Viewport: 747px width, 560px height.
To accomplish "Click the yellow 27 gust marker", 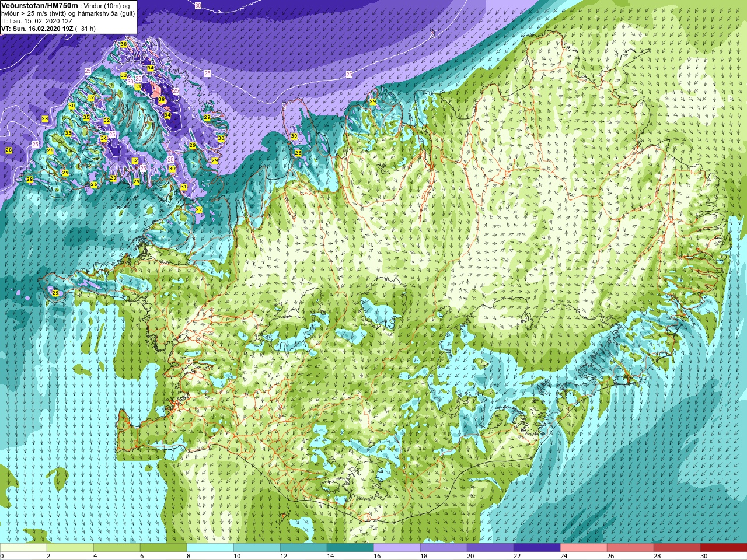I will point(199,209).
